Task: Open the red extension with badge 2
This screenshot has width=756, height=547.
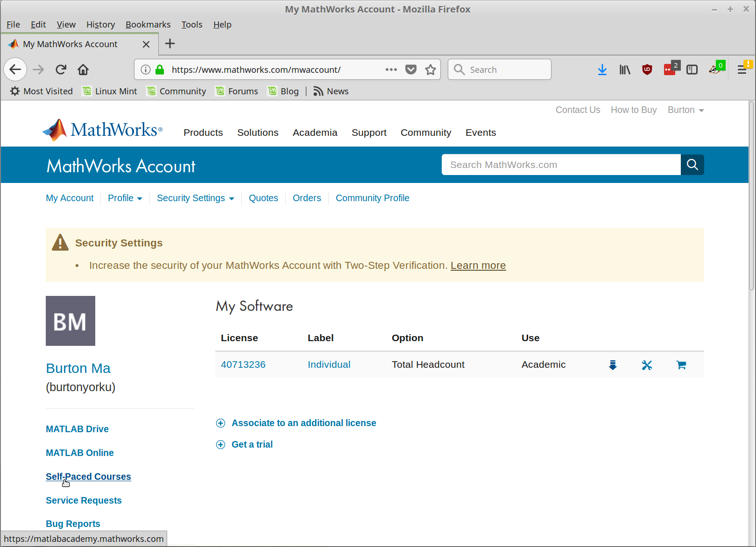Action: coord(671,68)
